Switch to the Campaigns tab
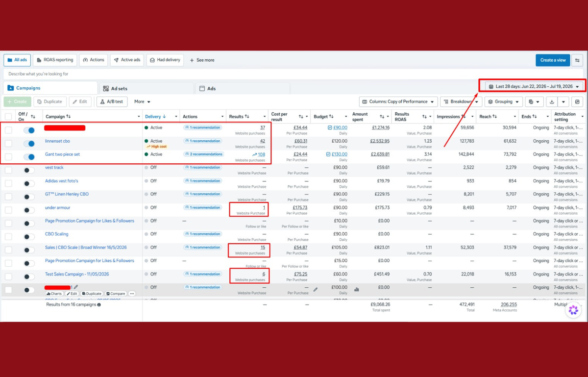 coord(50,88)
